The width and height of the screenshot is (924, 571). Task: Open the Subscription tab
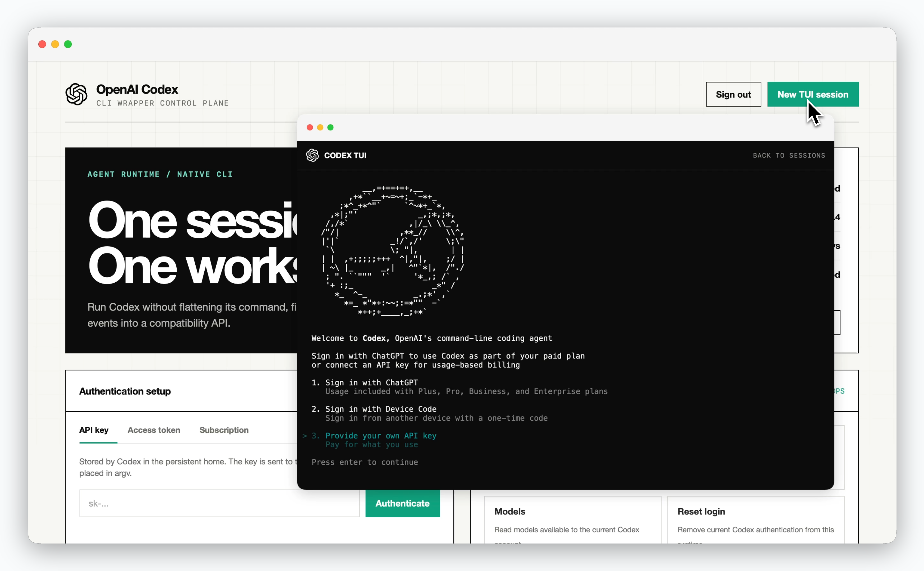coord(224,430)
